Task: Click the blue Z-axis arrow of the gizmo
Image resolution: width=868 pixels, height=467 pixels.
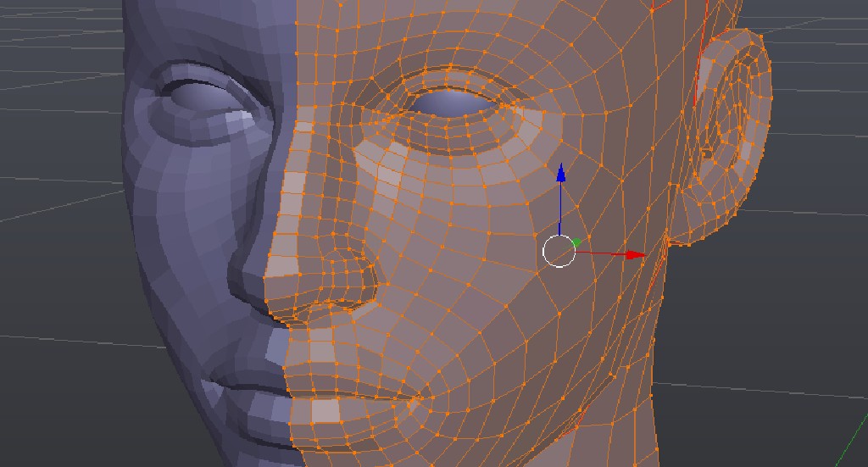Action: tap(561, 173)
